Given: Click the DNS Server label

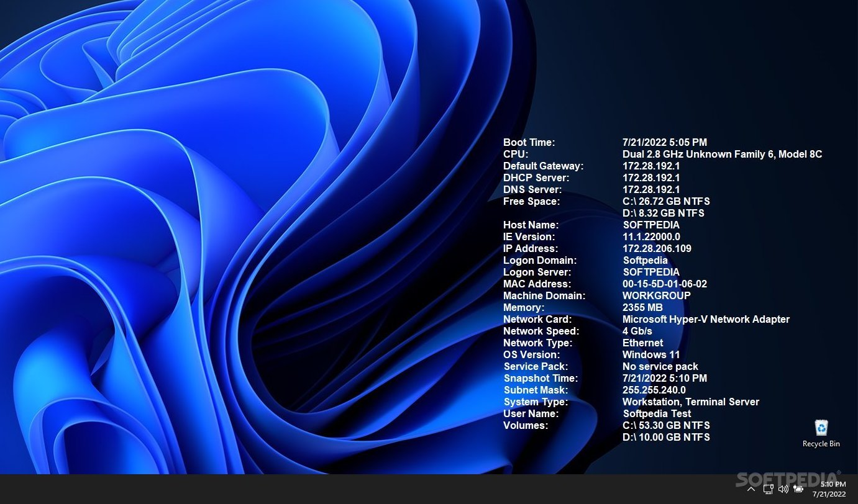Looking at the screenshot, I should pos(532,189).
